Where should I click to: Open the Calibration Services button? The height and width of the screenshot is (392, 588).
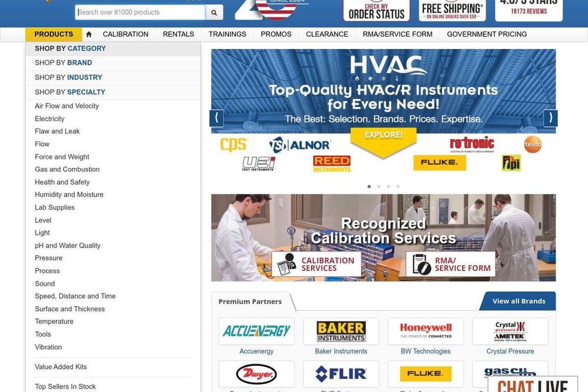[x=316, y=264]
